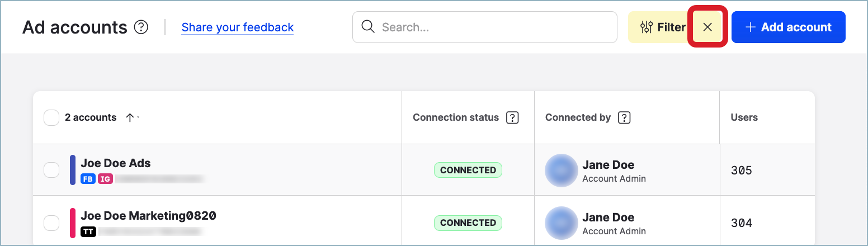Click into the Search field
The image size is (868, 246).
(492, 27)
